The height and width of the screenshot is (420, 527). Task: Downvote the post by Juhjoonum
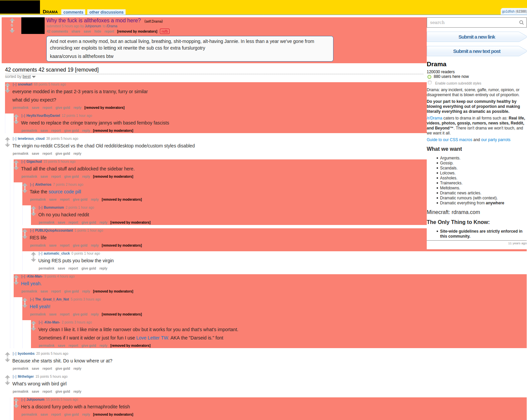pyautogui.click(x=12, y=30)
